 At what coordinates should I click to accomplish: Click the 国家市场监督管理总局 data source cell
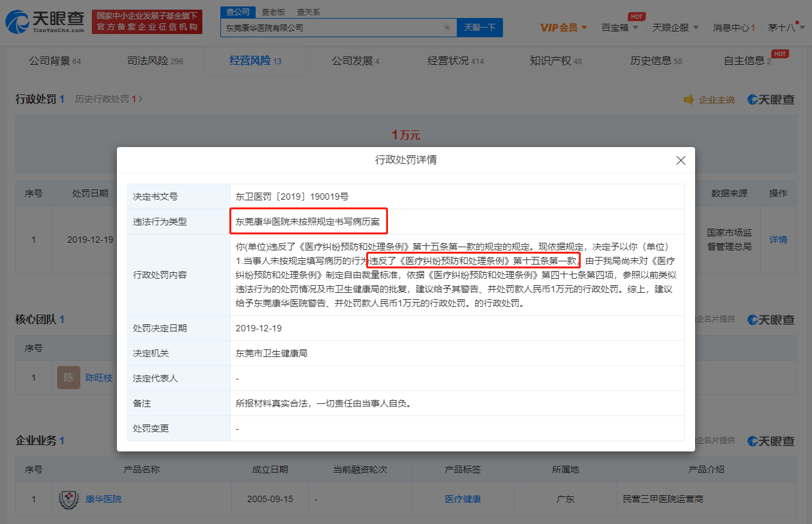pos(729,240)
